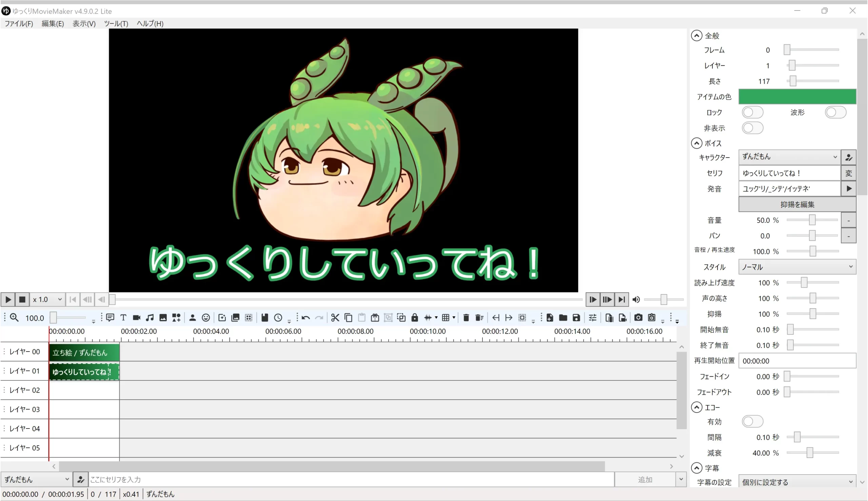Collapse the ボイス section

pos(696,143)
